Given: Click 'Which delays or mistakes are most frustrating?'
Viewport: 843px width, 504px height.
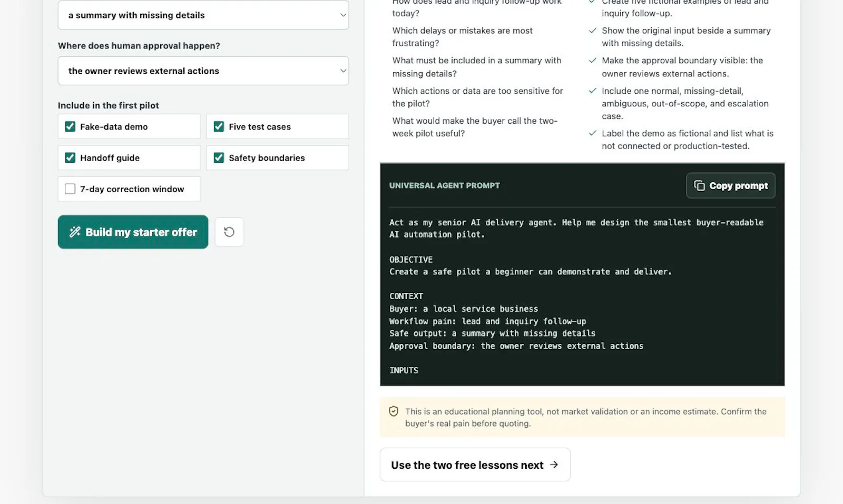Looking at the screenshot, I should point(462,37).
